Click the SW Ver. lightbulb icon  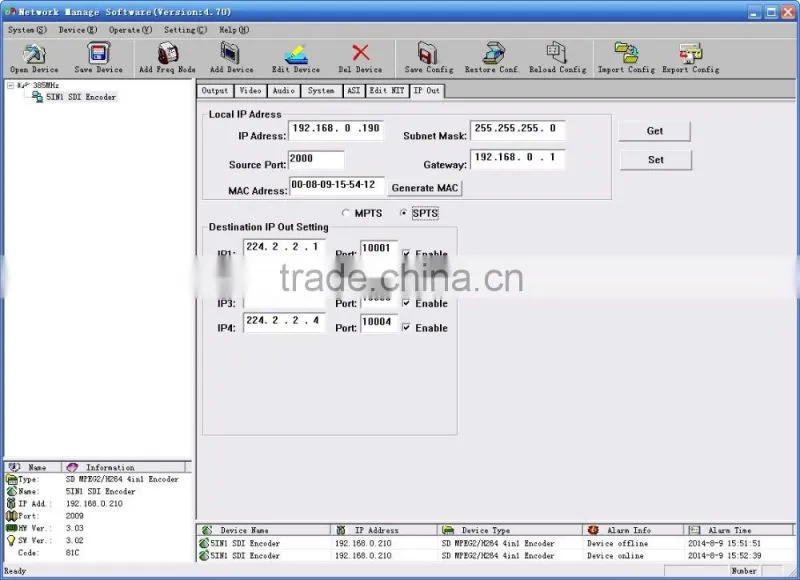point(11,541)
